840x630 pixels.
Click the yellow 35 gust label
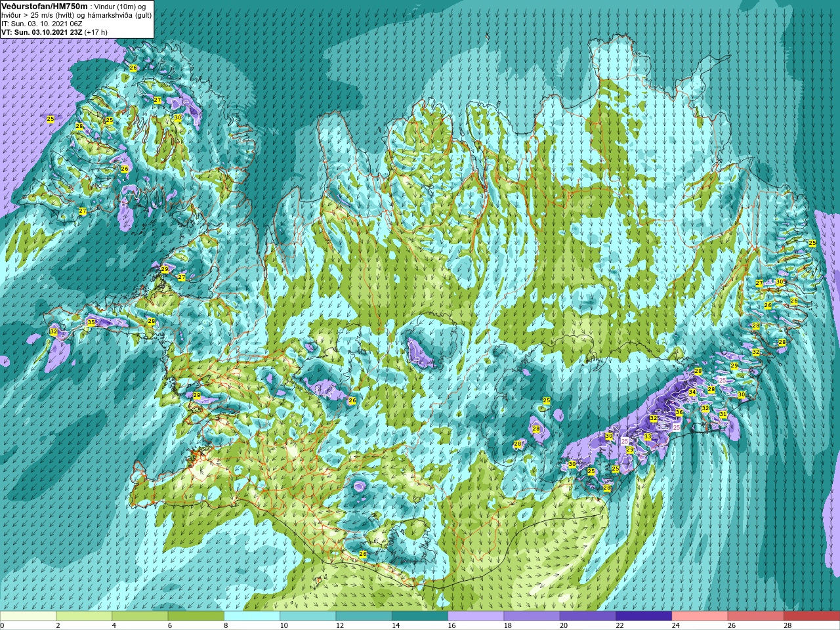(91, 322)
